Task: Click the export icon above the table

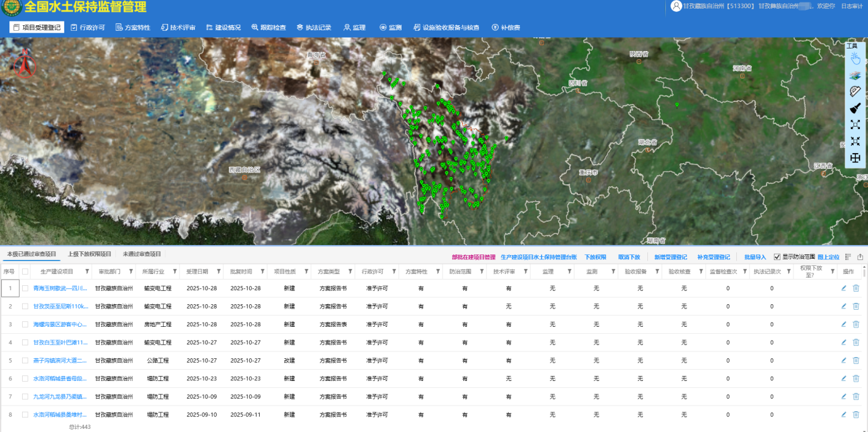Action: point(860,257)
